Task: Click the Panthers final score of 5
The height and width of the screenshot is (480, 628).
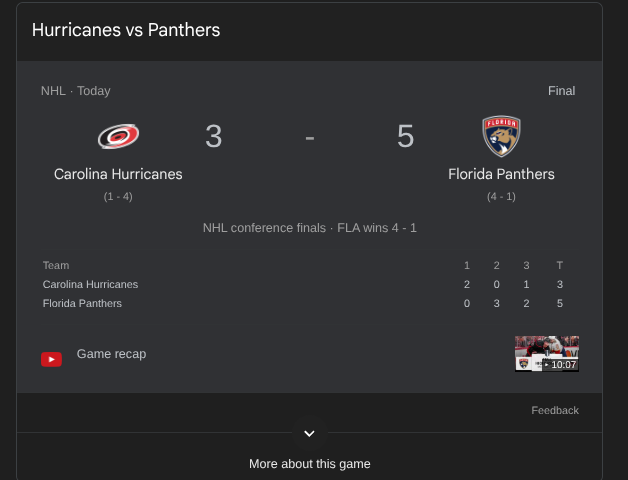Action: pos(405,136)
